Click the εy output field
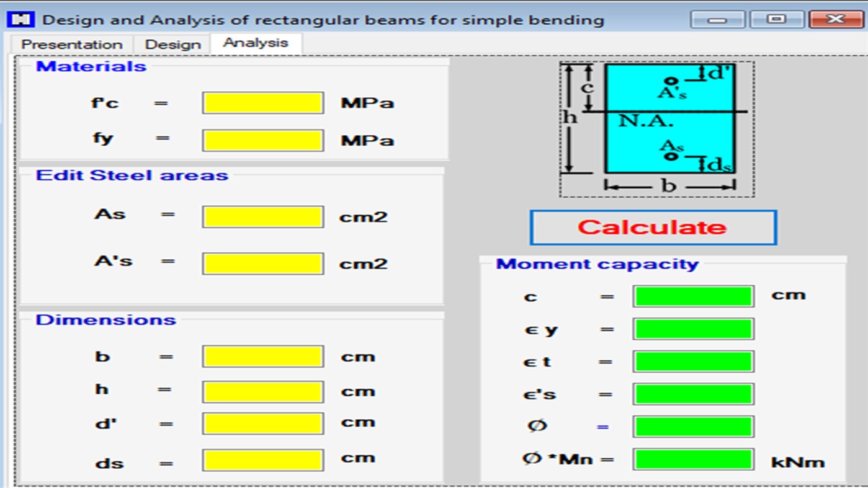The height and width of the screenshot is (488, 868). click(x=692, y=329)
